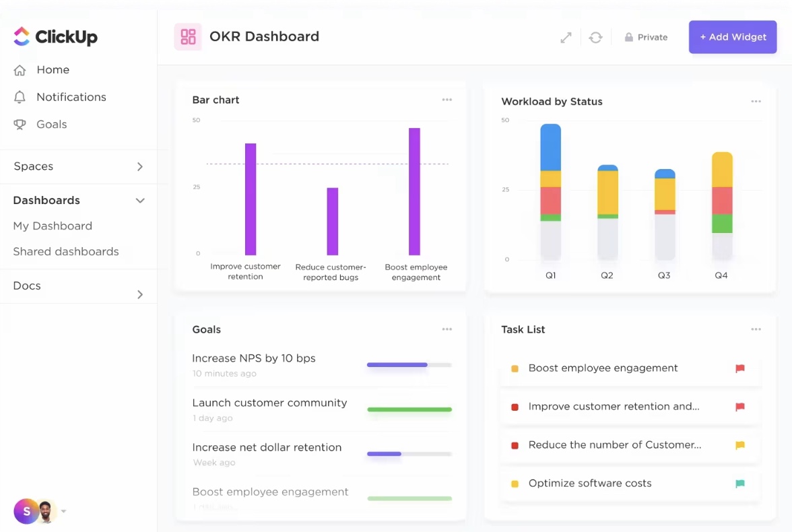Click the red flag on Boost employee engagement

tap(740, 368)
